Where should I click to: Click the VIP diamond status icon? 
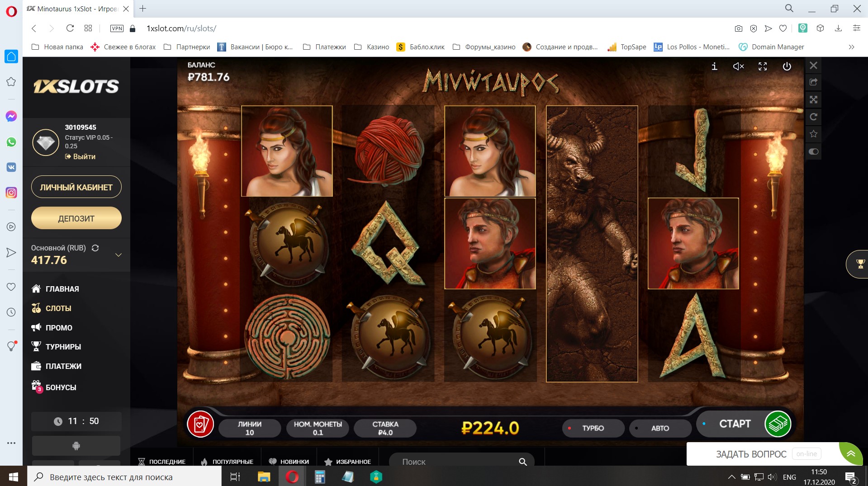pos(46,142)
